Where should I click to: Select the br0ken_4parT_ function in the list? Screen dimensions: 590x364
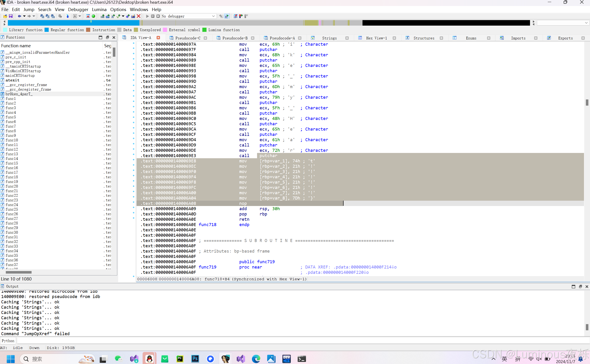coord(19,94)
